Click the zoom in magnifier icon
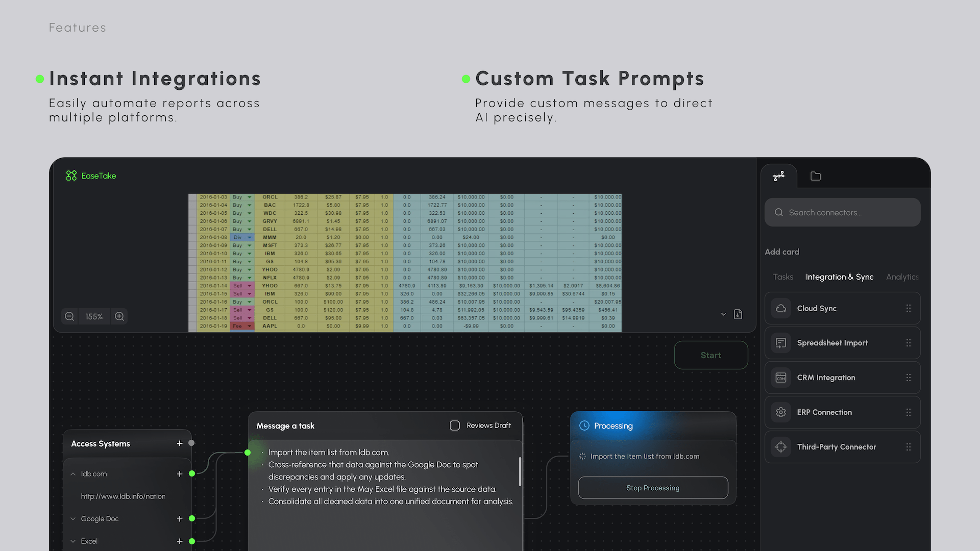The image size is (980, 551). click(119, 316)
